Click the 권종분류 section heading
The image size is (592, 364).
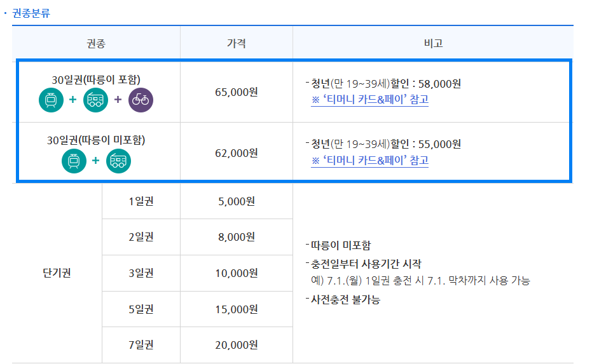click(31, 13)
